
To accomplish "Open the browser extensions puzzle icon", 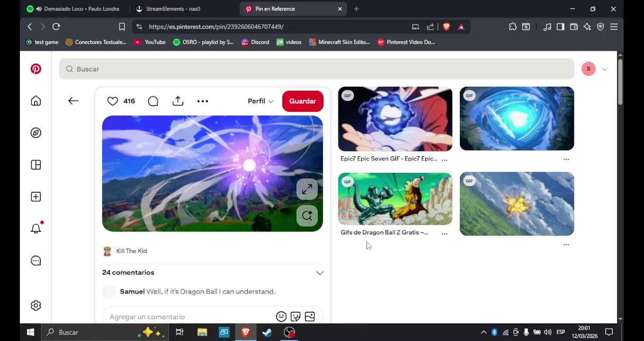I will coord(513,27).
